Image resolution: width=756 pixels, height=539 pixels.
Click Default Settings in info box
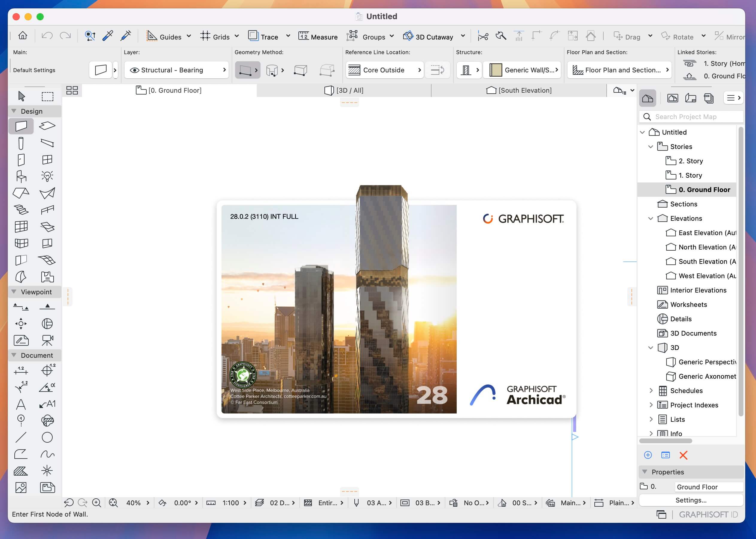(x=34, y=70)
